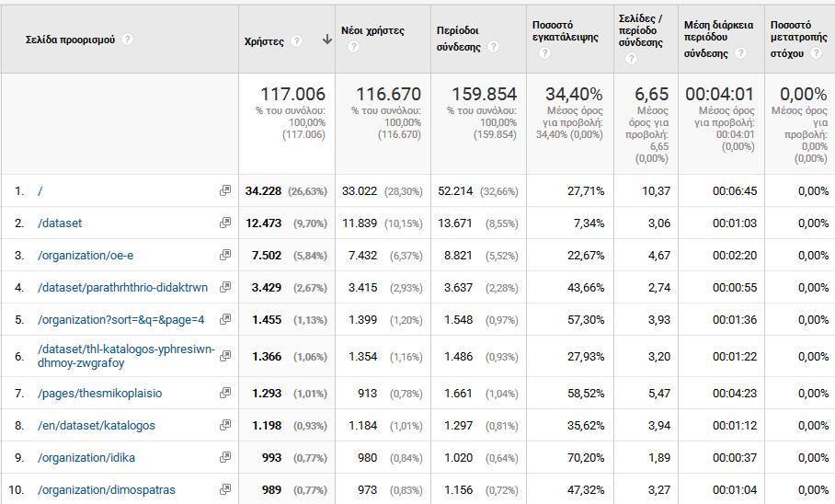This screenshot has width=835, height=504.
Task: Select new users value 7.432
Action: (362, 255)
